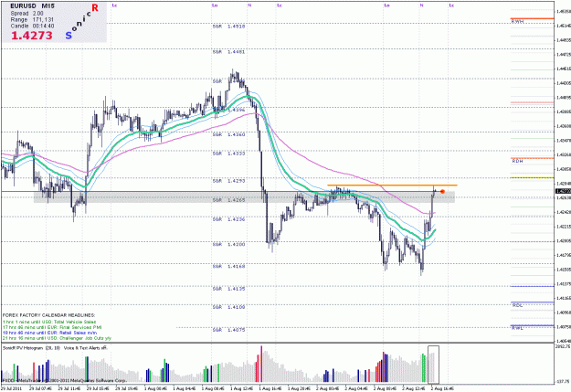
Task: Select the SSR 1.4236 level label
Action: (228, 219)
